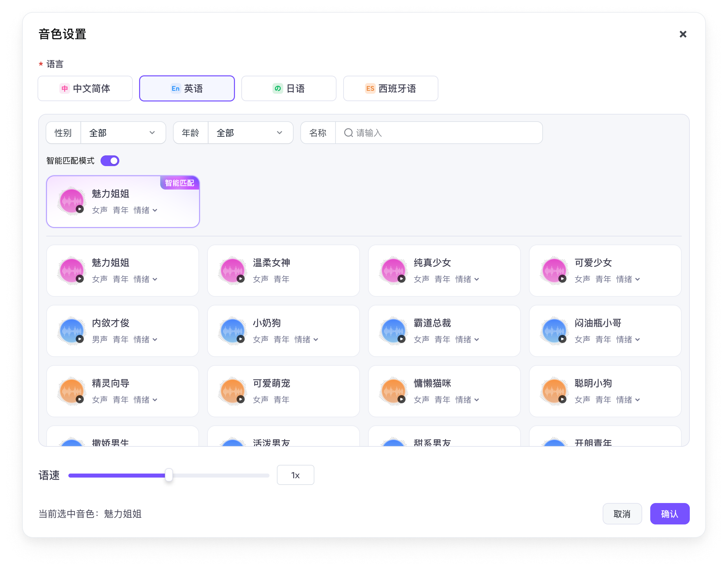Play preview of 纯真少女 voice
Image resolution: width=728 pixels, height=570 pixels.
coord(402,279)
